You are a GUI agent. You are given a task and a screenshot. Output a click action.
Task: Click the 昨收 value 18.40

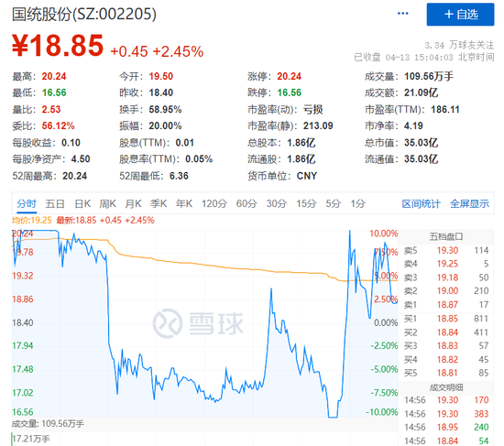[161, 92]
